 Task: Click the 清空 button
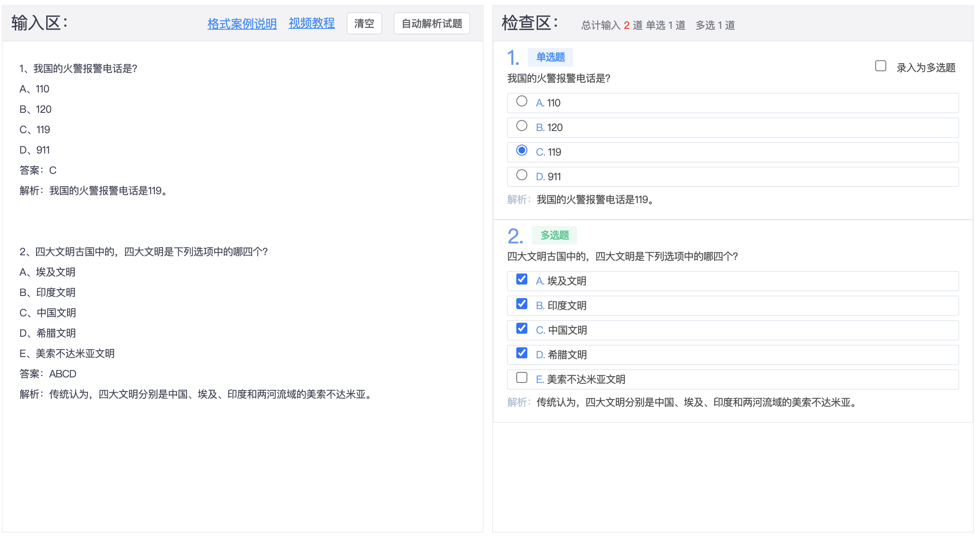point(364,23)
